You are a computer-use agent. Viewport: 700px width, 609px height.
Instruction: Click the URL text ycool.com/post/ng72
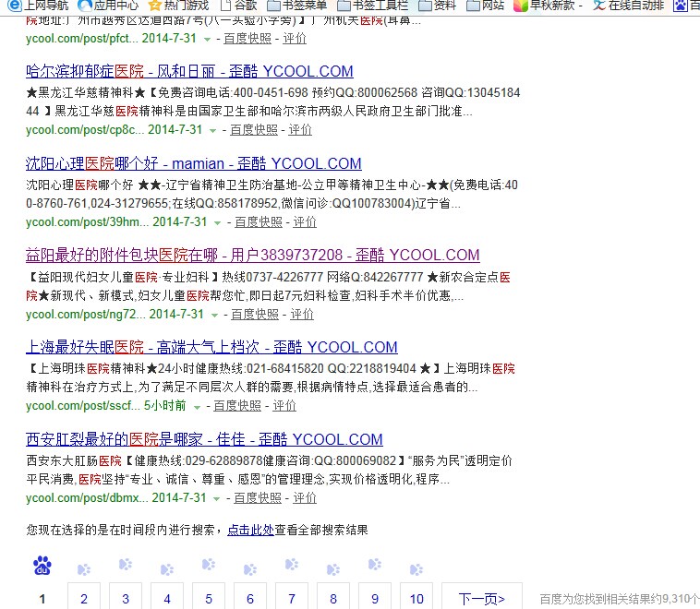86,314
